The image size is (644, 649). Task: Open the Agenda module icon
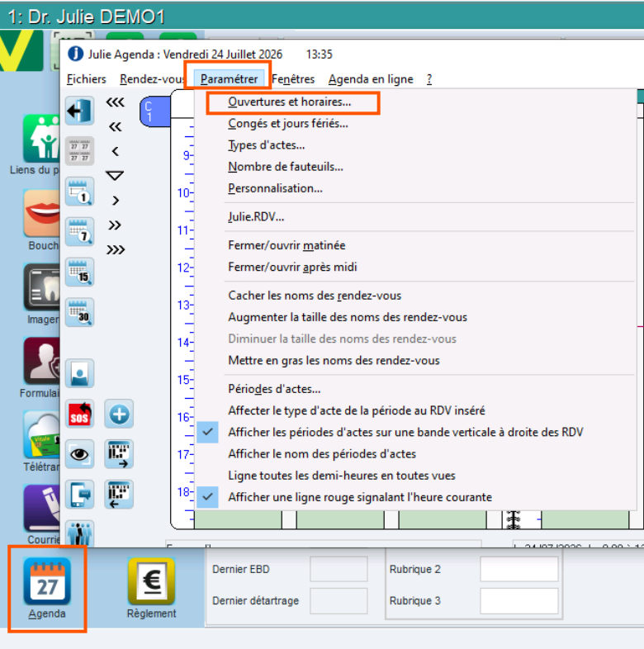(47, 581)
